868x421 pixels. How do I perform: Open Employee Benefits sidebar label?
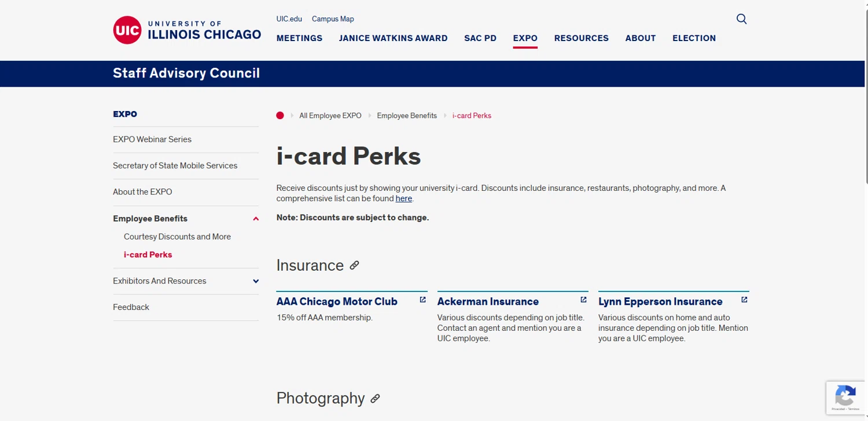click(x=150, y=219)
